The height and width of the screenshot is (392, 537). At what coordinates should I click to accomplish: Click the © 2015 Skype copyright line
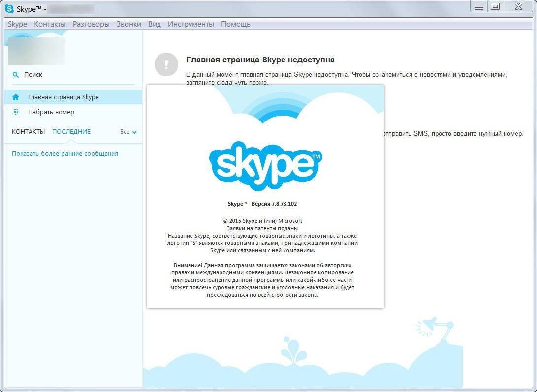(x=263, y=221)
